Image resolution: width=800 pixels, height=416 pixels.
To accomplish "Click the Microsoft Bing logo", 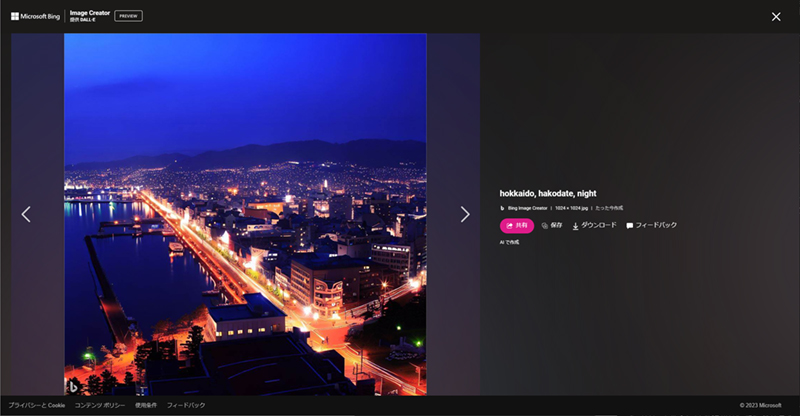I will pos(35,16).
